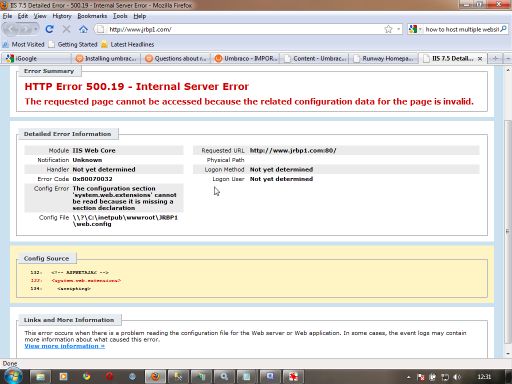Close the IIS 7.5 Detail tab
The image size is (512, 384).
(x=480, y=59)
